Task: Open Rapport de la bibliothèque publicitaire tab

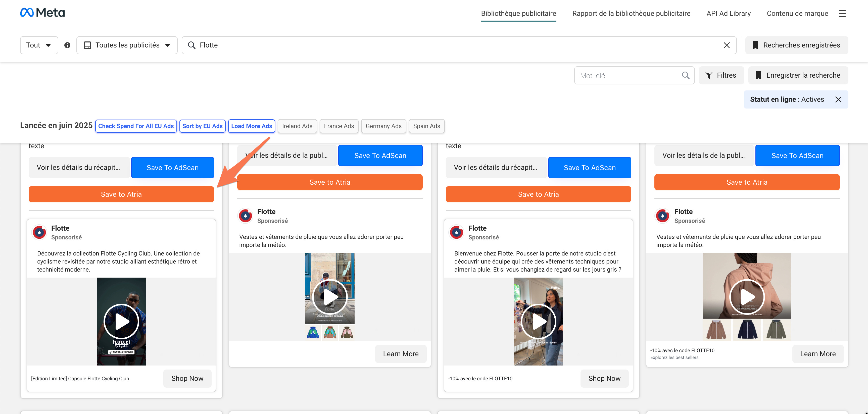Action: [631, 14]
